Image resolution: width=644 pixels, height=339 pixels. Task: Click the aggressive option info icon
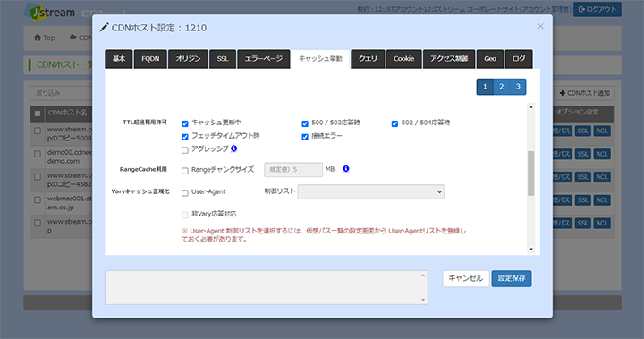coord(233,148)
